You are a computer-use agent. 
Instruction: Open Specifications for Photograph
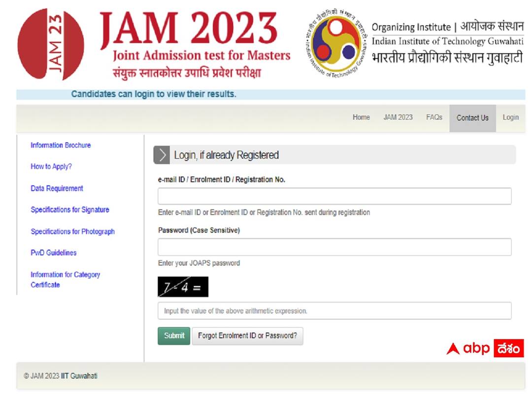pyautogui.click(x=72, y=232)
